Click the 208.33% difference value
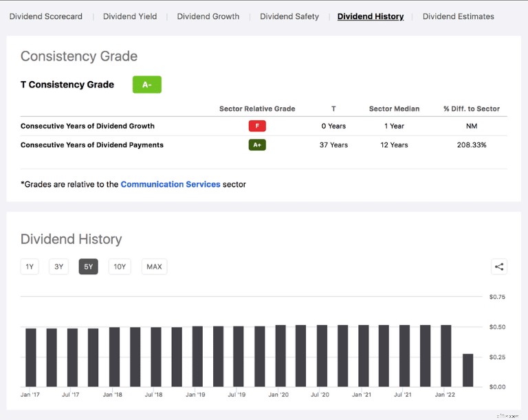This screenshot has width=528, height=420. click(x=472, y=145)
